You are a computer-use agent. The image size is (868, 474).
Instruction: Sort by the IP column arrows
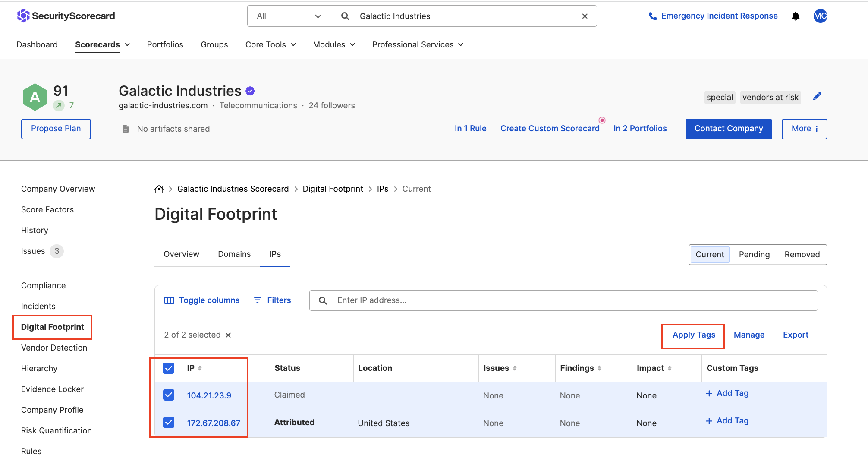(x=200, y=368)
